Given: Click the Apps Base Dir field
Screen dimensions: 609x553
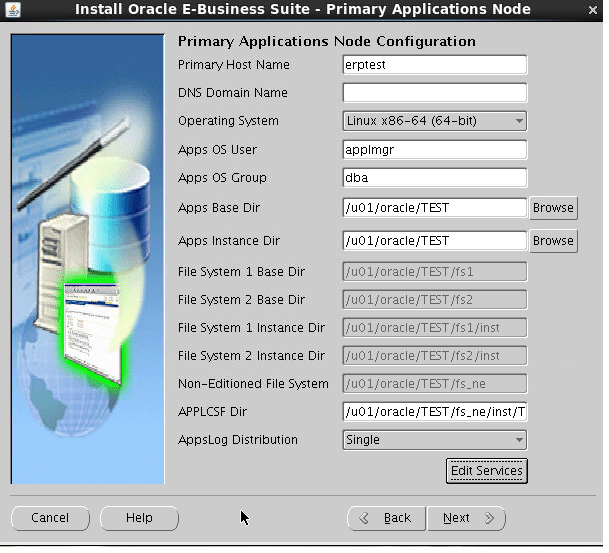Looking at the screenshot, I should [435, 208].
